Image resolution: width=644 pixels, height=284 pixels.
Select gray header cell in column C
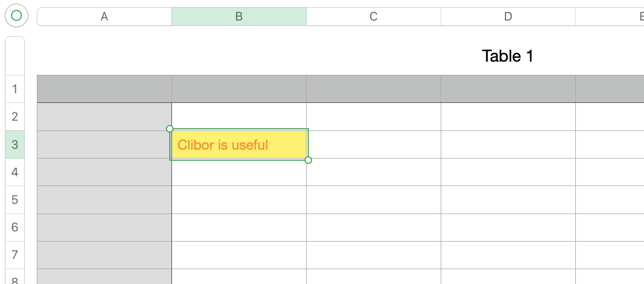click(x=373, y=89)
